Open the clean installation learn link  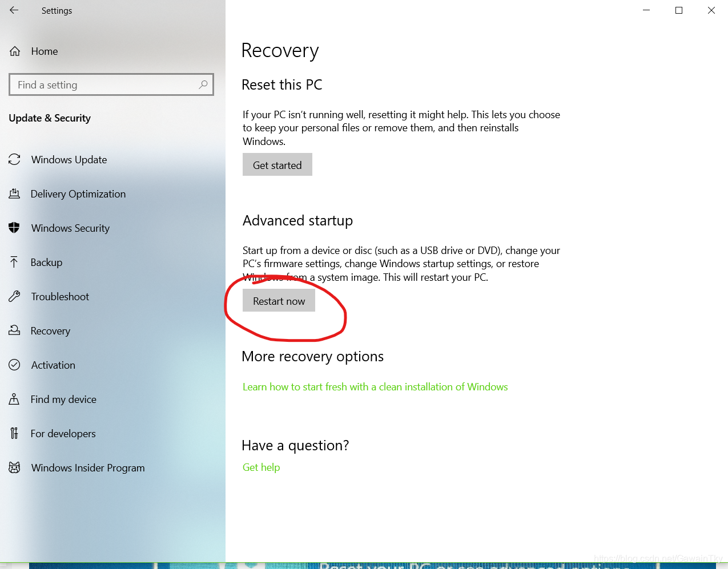pyautogui.click(x=375, y=387)
